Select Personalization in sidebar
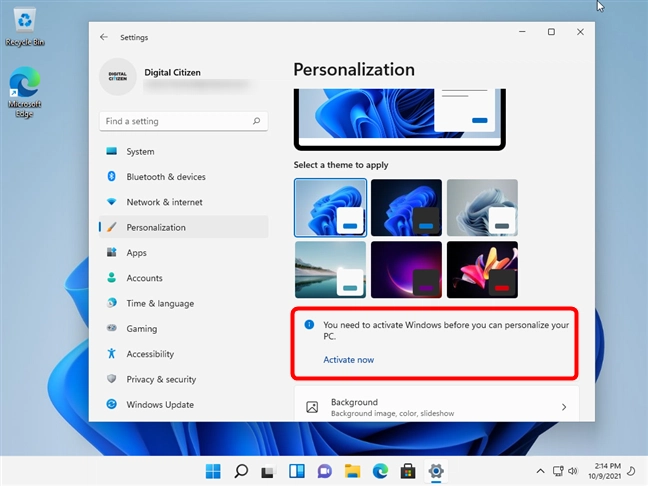 [183, 227]
